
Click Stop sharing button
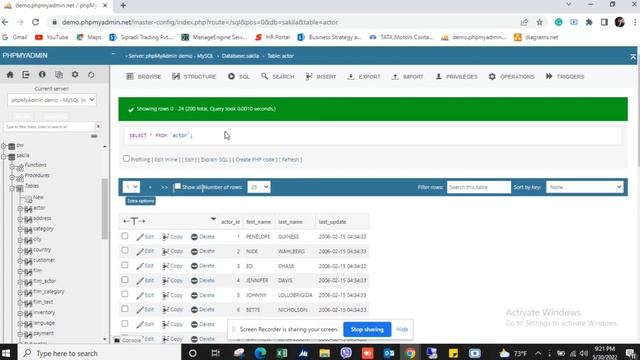367,329
